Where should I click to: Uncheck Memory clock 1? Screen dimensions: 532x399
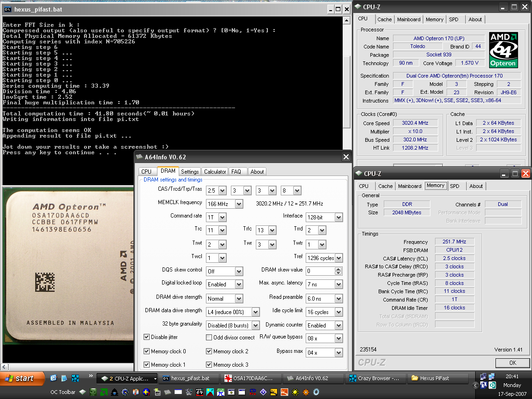[x=146, y=365]
